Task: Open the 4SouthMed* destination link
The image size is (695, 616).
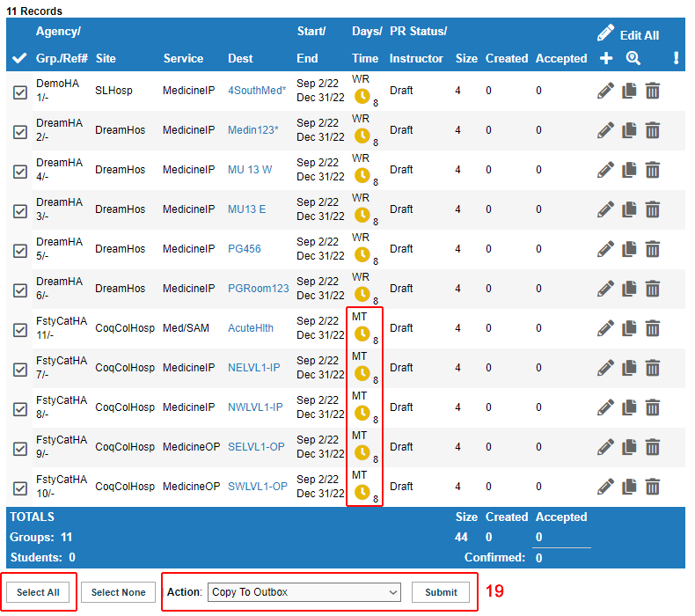Action: click(x=257, y=91)
